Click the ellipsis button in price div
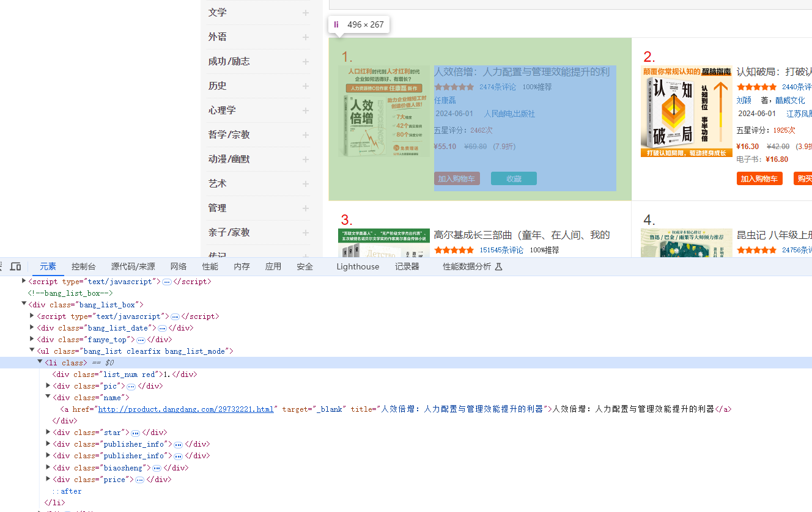 pyautogui.click(x=139, y=480)
